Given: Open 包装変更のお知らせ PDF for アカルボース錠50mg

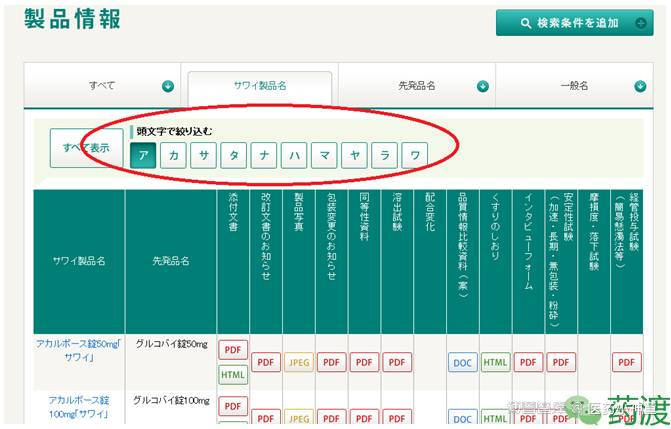Looking at the screenshot, I should tap(331, 362).
